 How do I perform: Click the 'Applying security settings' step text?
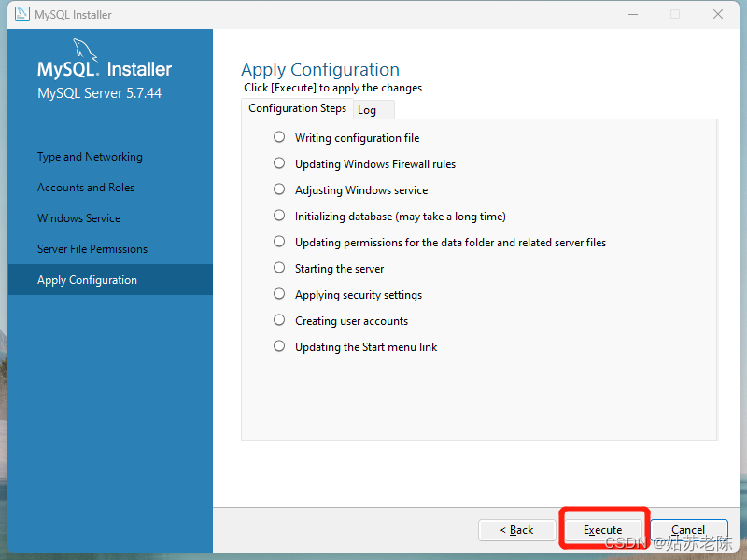pos(359,295)
